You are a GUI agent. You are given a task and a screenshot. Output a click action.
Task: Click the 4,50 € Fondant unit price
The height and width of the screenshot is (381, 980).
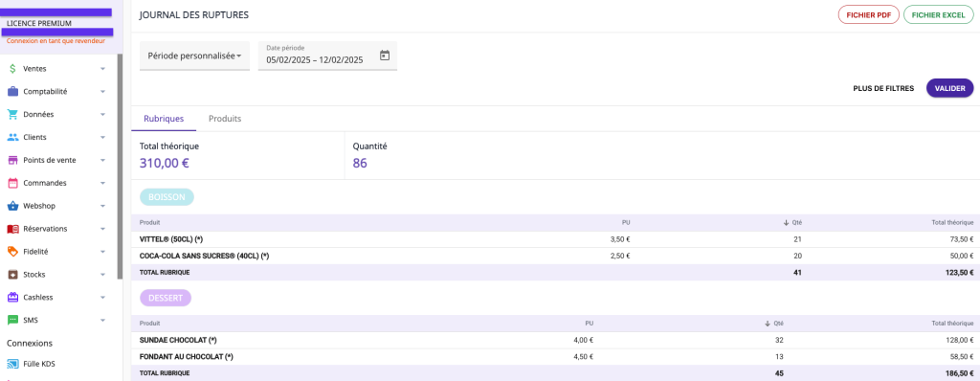583,357
